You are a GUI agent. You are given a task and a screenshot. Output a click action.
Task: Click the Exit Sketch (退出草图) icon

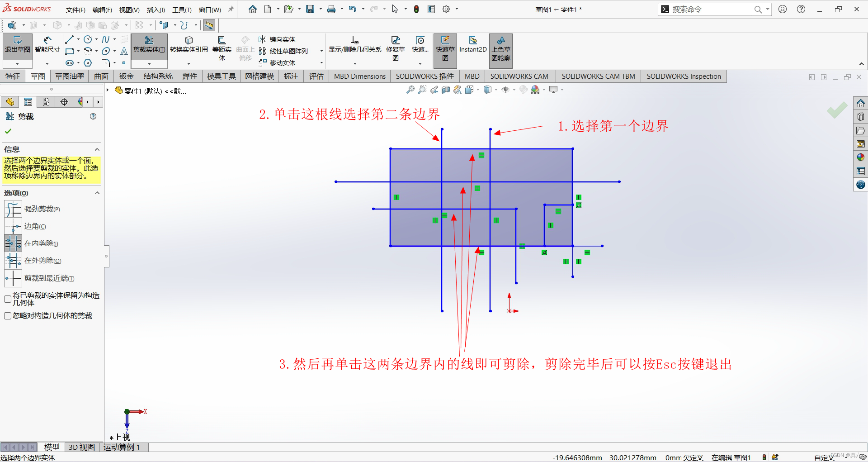click(x=17, y=45)
